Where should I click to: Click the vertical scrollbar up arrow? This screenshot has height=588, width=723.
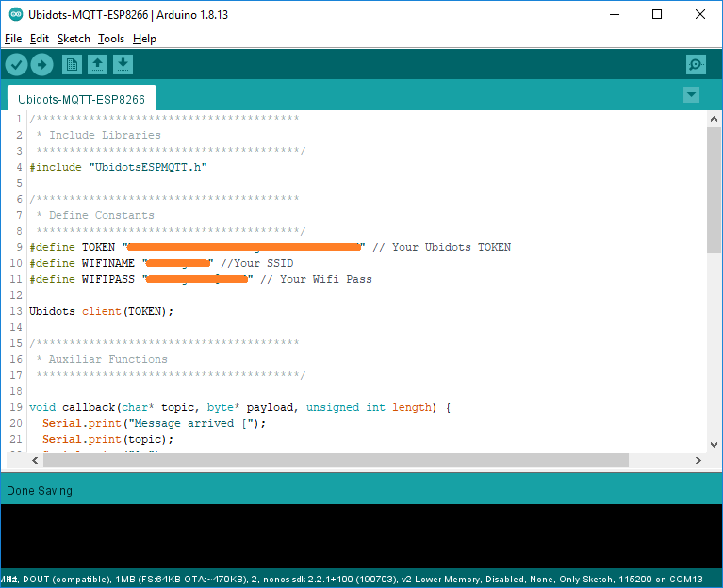714,119
